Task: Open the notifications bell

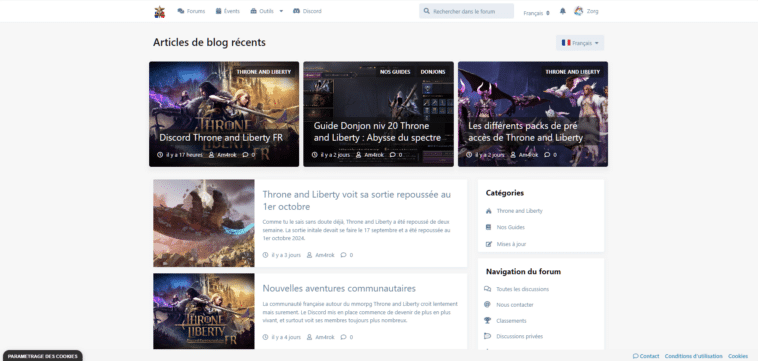Action: [563, 11]
